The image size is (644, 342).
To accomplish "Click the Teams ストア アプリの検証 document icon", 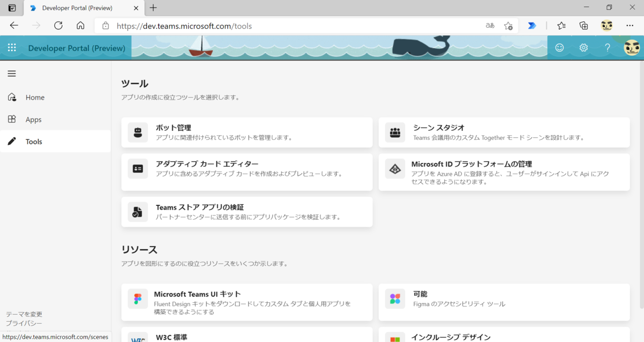I will [138, 212].
